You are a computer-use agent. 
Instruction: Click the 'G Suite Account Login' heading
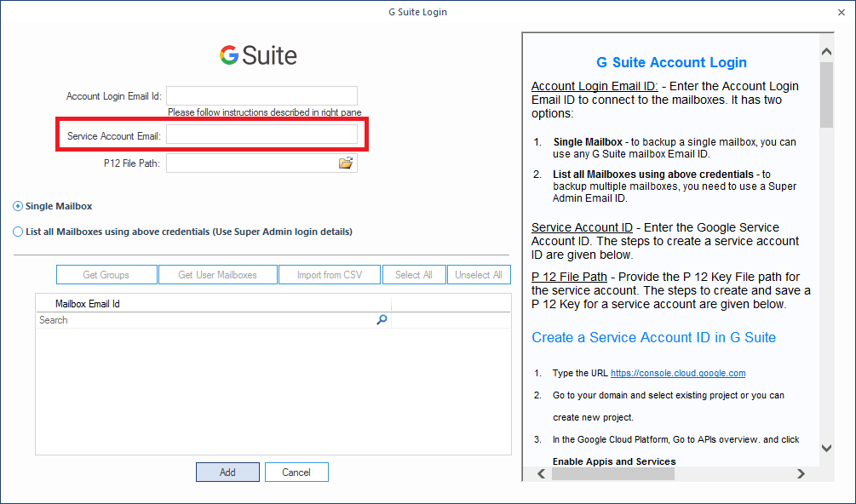[x=671, y=63]
